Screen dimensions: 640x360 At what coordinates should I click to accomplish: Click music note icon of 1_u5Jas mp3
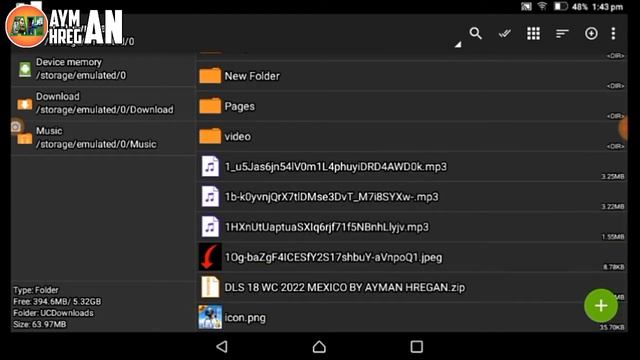[x=210, y=167]
